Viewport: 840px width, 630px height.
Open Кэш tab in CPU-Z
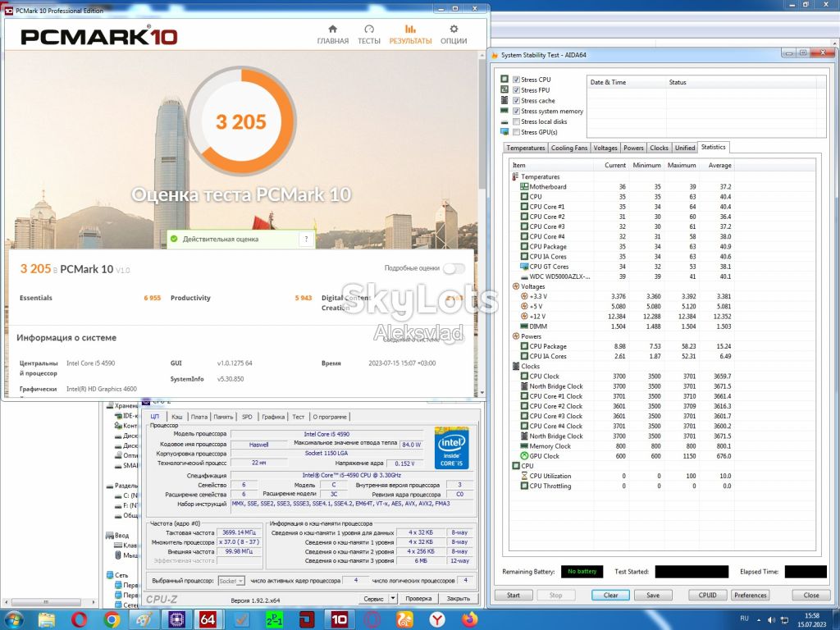177,417
